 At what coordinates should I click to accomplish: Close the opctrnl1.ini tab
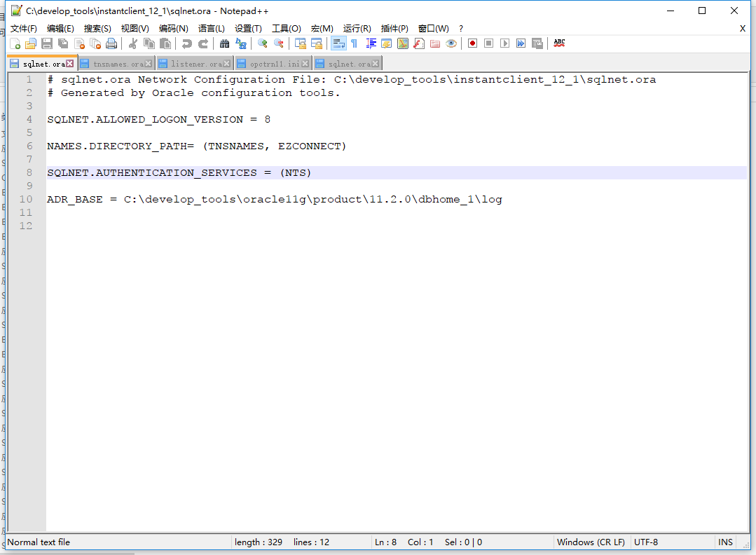[x=304, y=62]
